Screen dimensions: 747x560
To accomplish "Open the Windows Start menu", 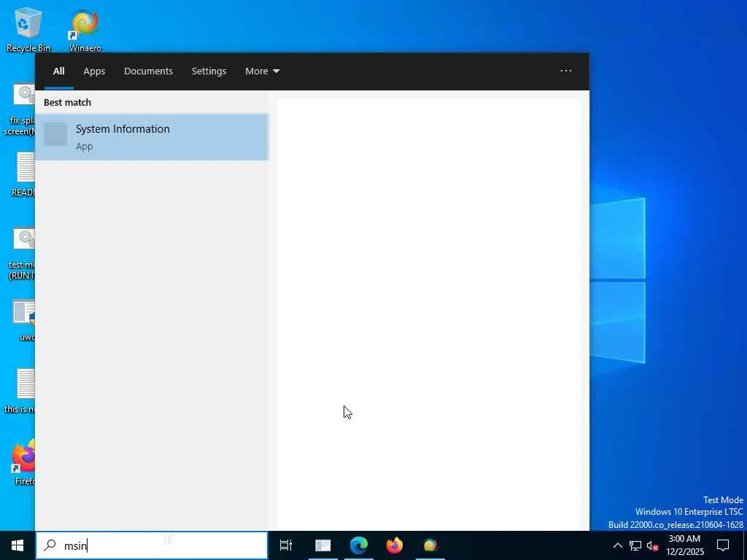I will point(18,545).
